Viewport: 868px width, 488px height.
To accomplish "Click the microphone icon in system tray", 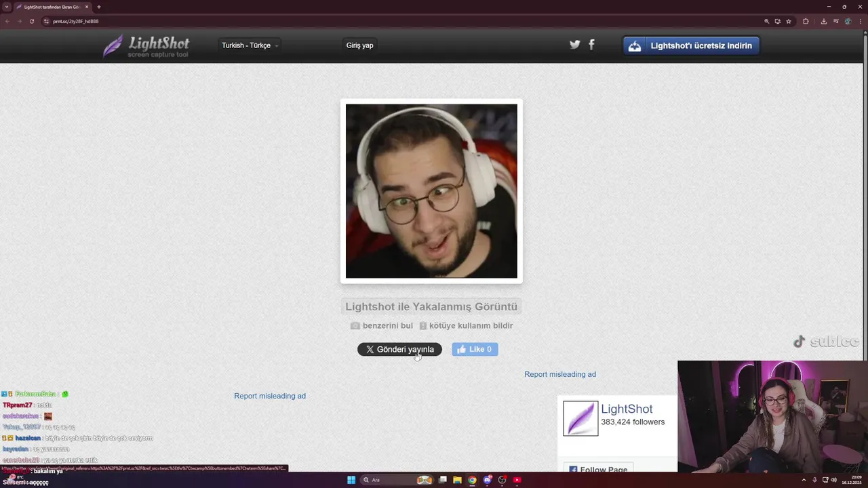I will point(814,480).
